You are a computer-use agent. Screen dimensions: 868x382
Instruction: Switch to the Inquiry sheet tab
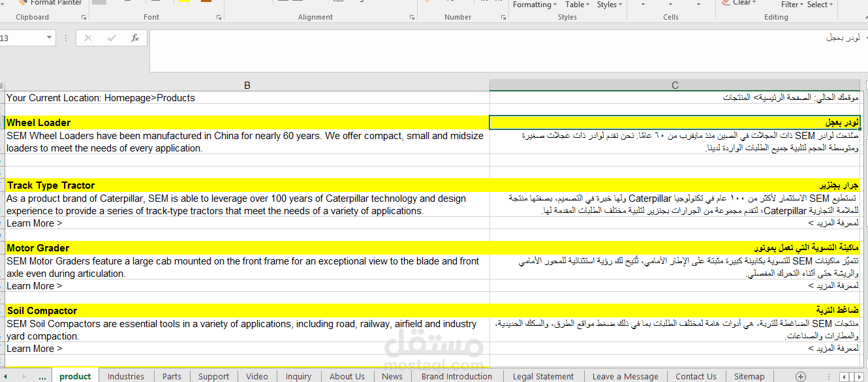click(x=299, y=376)
